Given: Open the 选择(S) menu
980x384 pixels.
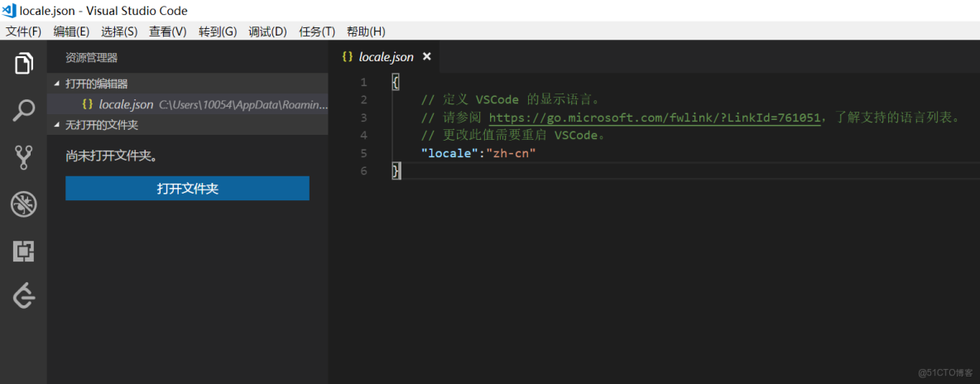Looking at the screenshot, I should (119, 32).
